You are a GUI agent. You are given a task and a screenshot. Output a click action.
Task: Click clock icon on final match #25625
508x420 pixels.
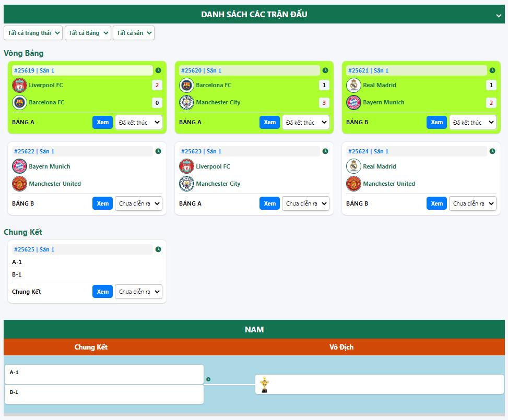click(158, 249)
